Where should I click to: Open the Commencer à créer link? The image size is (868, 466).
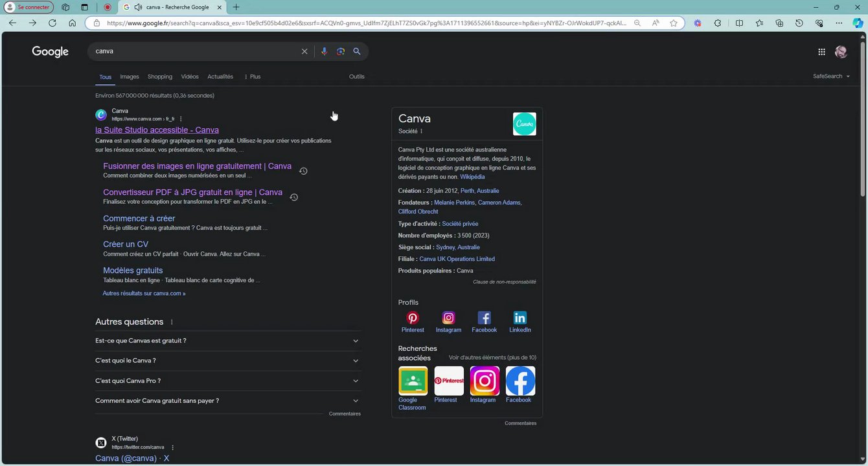[x=139, y=219]
